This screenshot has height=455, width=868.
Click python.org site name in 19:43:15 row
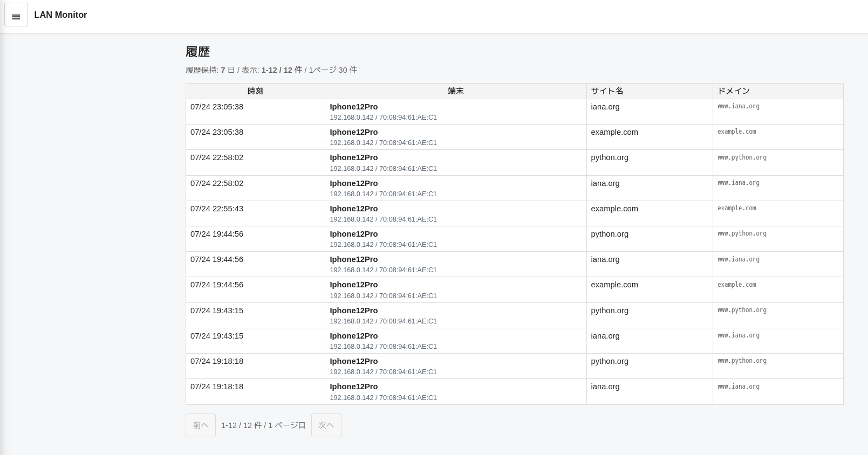[x=610, y=311]
